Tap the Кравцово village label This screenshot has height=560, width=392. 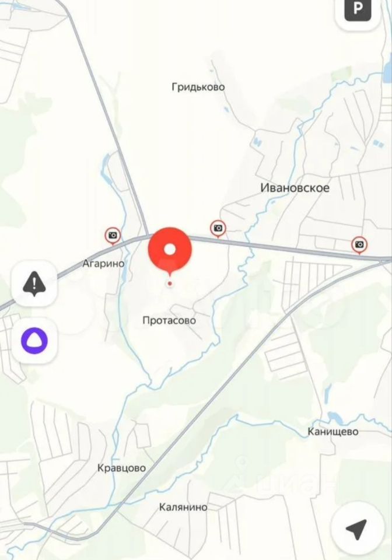(x=122, y=468)
